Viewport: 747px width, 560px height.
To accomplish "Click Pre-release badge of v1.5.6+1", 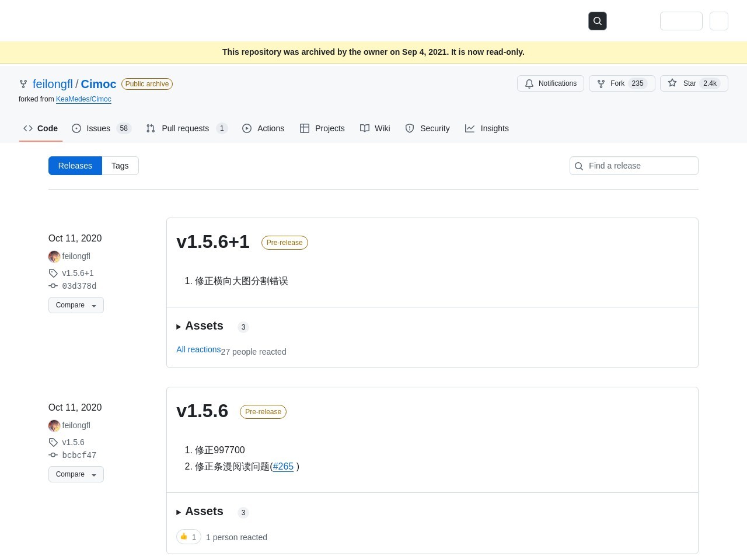I will (284, 243).
